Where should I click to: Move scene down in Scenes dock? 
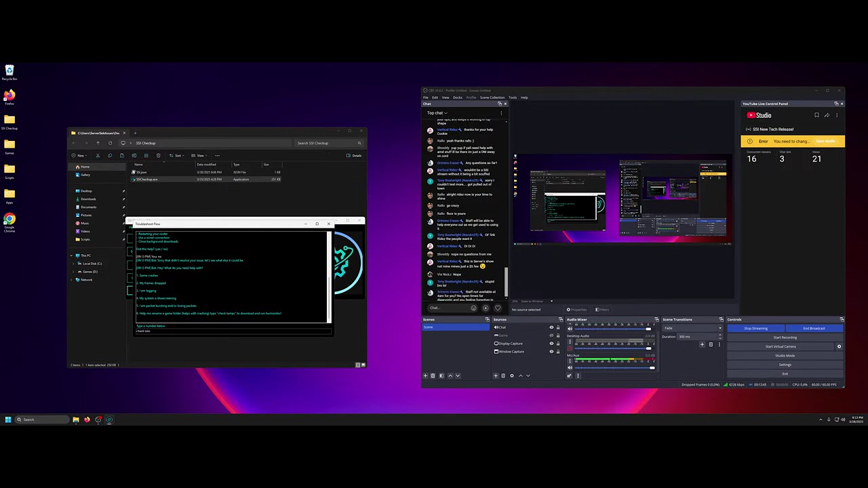[458, 375]
